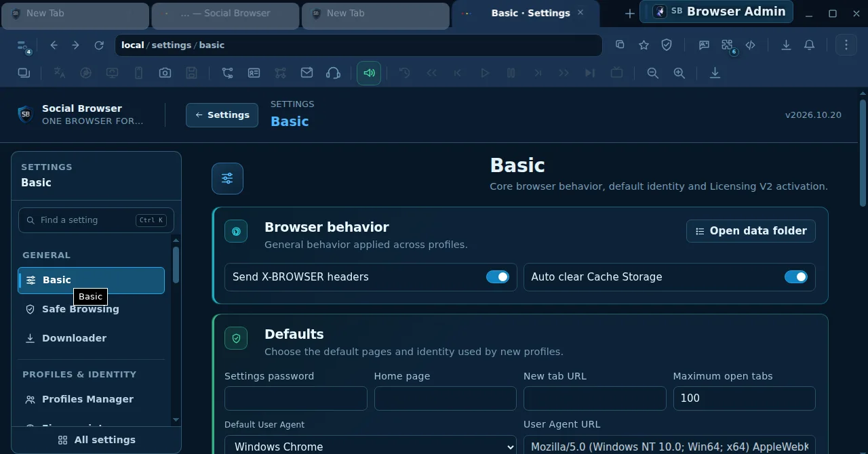This screenshot has height=454, width=868.
Task: Focus the Find a setting search box
Action: coord(96,220)
